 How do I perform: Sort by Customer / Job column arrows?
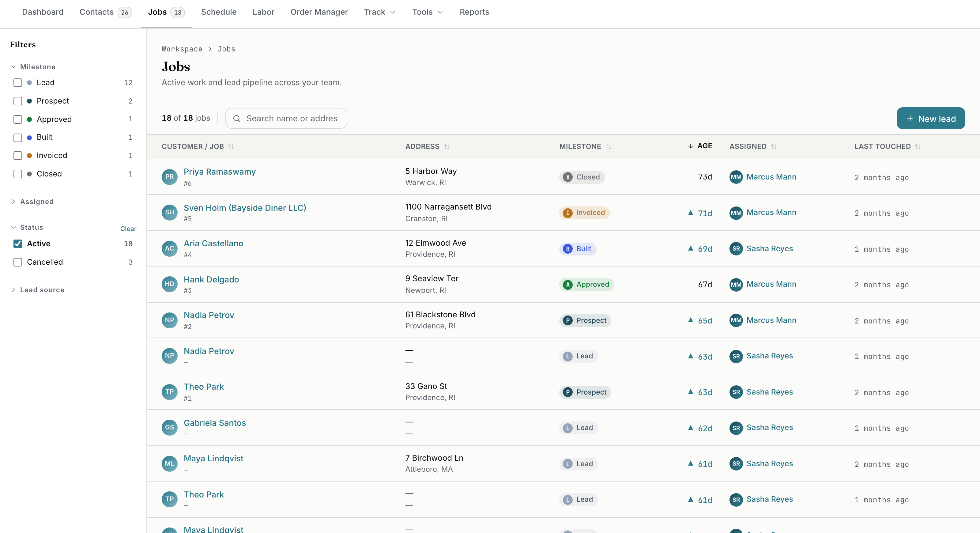[x=231, y=146]
